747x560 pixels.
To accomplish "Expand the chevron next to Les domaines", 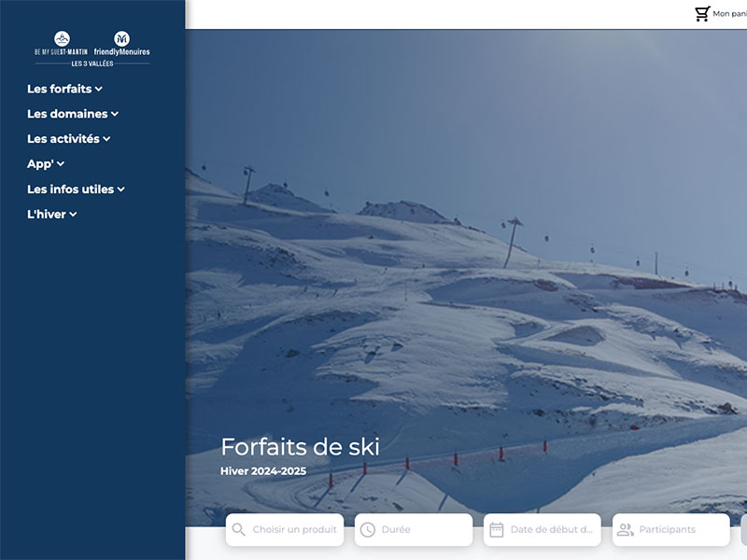I will click(x=115, y=115).
